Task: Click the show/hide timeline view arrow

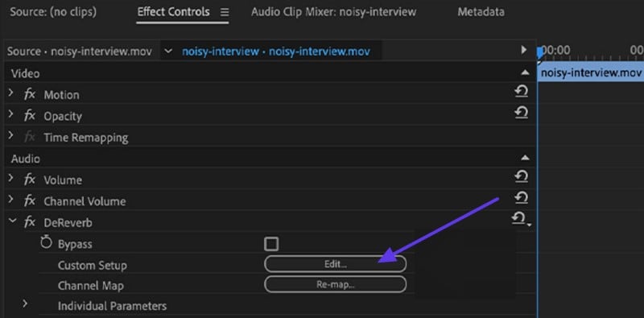Action: point(524,50)
